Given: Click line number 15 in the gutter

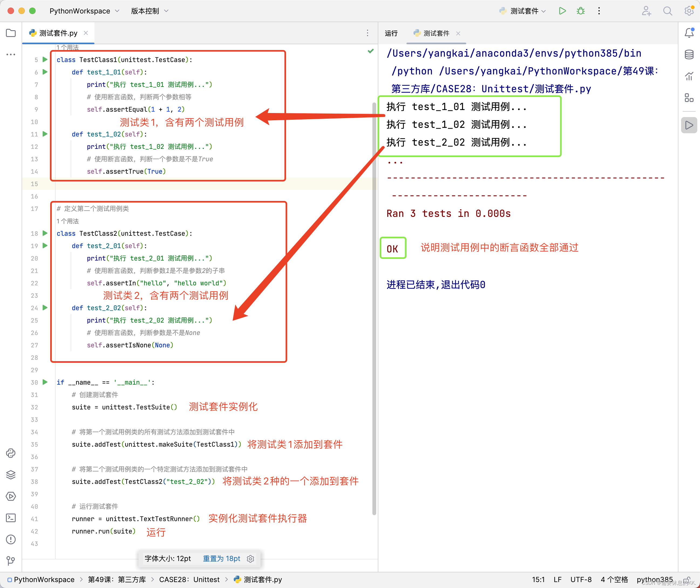Looking at the screenshot, I should click(x=34, y=184).
